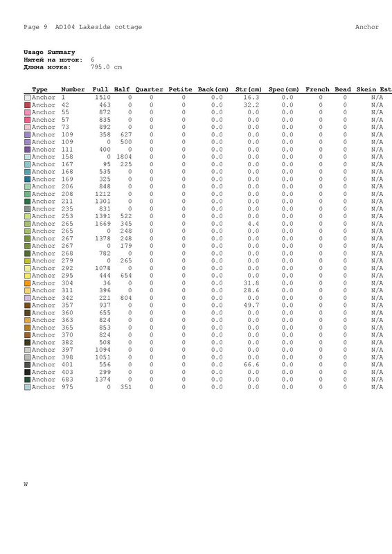Select the Half value '627'
The width and height of the screenshot is (392, 554).
tap(126, 134)
